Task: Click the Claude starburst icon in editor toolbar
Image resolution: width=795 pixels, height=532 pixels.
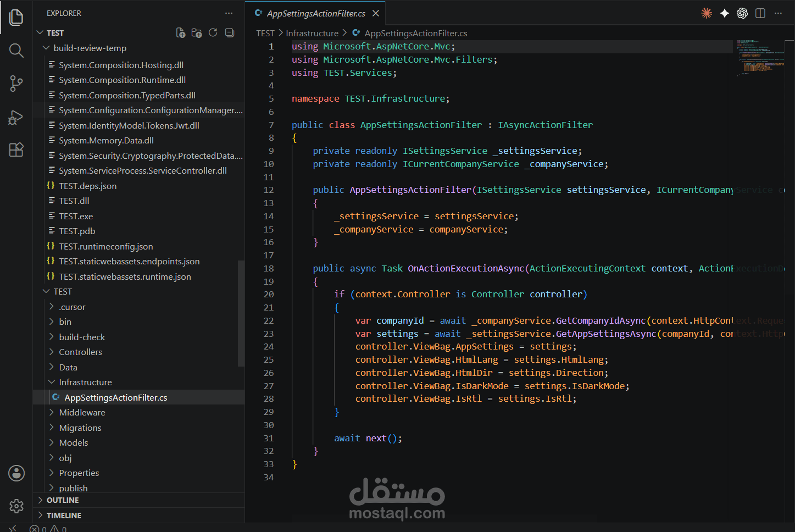Action: (707, 13)
